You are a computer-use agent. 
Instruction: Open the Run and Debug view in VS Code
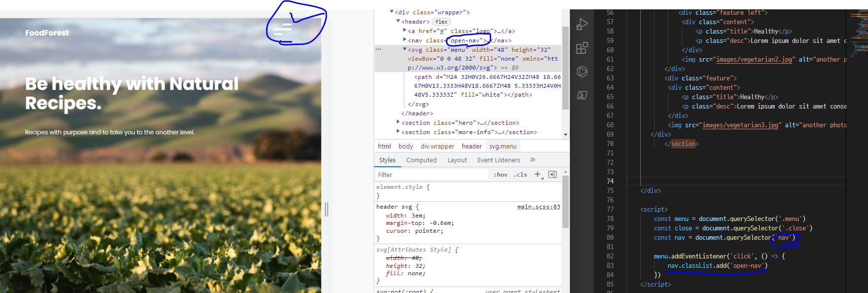pos(582,24)
